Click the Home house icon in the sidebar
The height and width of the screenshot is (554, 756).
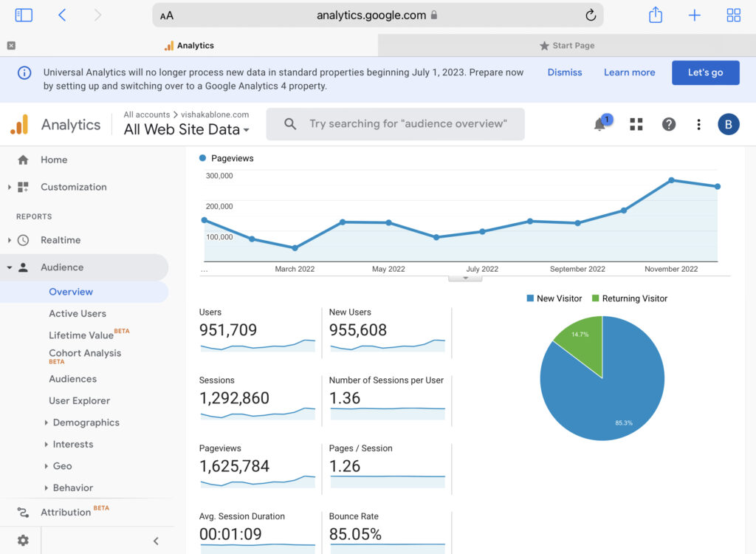pos(23,160)
